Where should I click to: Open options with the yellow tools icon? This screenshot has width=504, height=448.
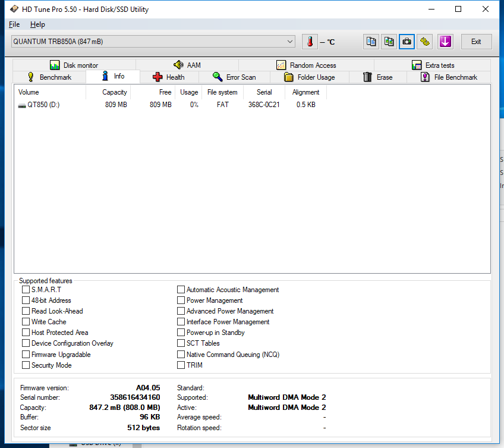pyautogui.click(x=424, y=42)
